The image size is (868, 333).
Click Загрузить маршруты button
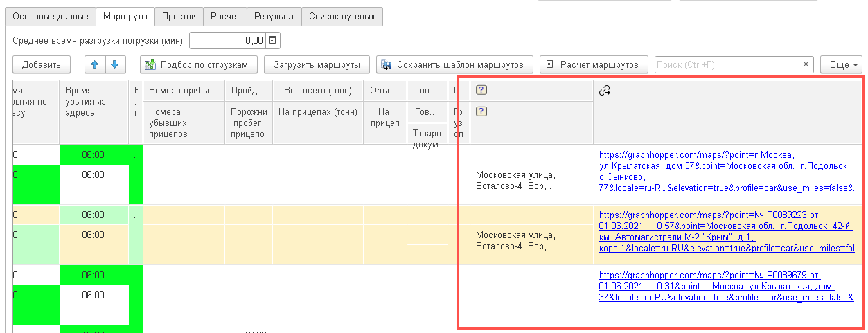click(317, 64)
